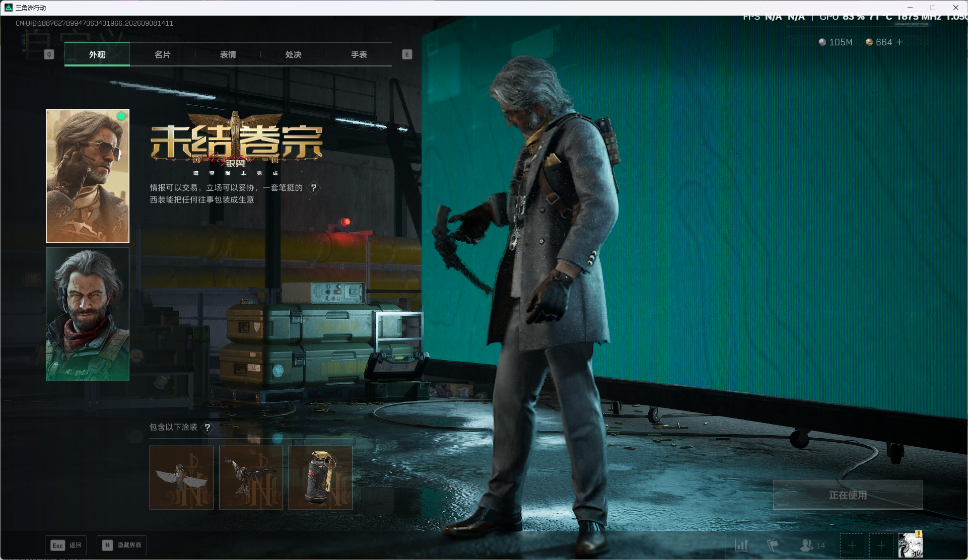The image size is (968, 560).
Task: Open the friends list showing 14
Action: pyautogui.click(x=812, y=545)
